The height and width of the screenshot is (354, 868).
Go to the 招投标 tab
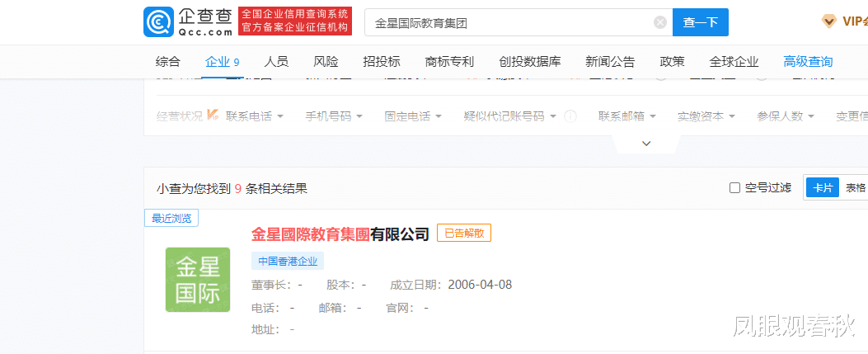(x=382, y=62)
